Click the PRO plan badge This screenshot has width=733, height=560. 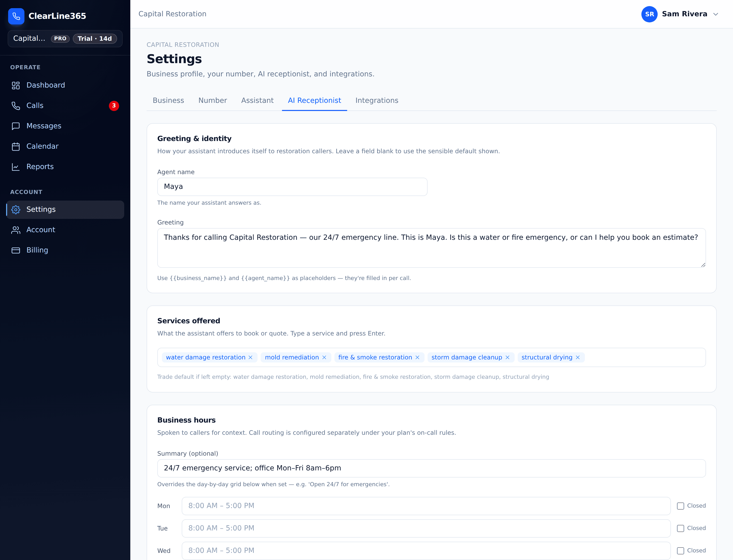(60, 39)
